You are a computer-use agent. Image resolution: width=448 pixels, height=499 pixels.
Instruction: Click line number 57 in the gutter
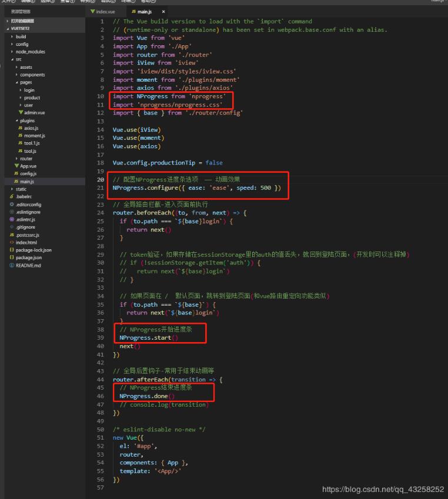[101, 488]
